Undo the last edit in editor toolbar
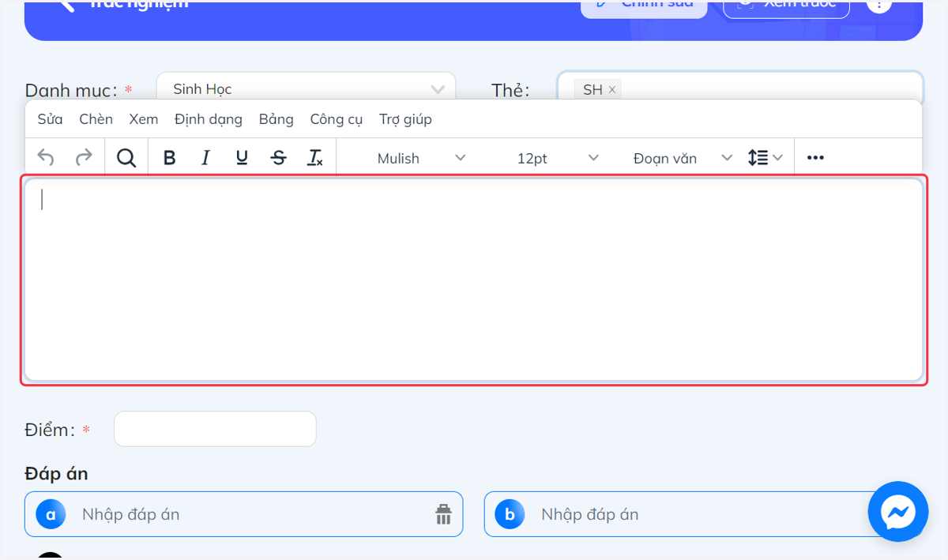948x560 pixels. 46,158
